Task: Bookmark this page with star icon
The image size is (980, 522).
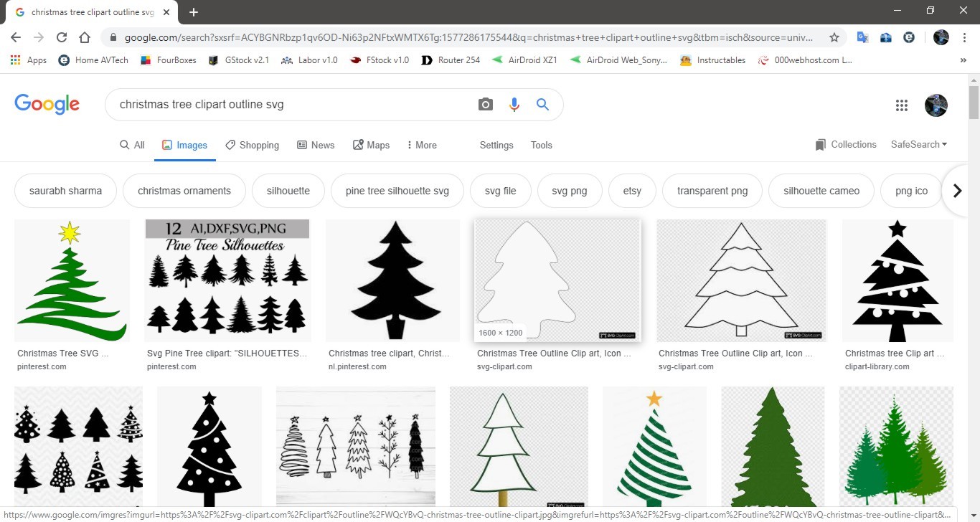Action: 834,38
